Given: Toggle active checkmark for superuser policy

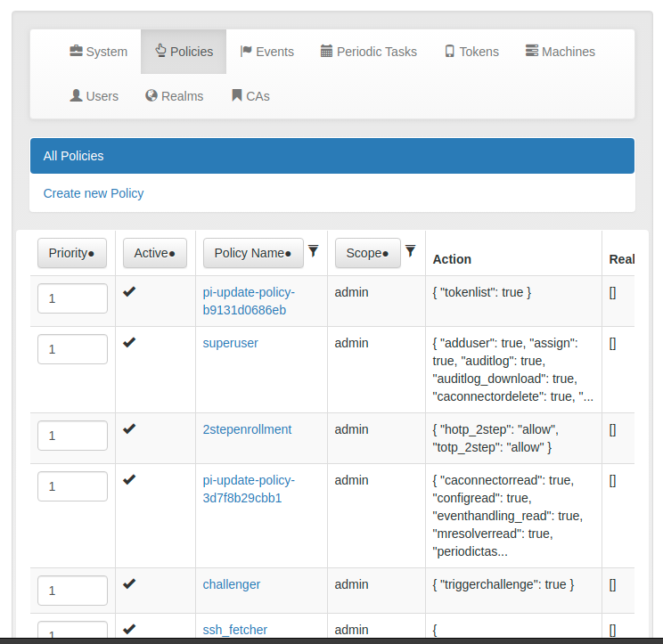Looking at the screenshot, I should (129, 342).
